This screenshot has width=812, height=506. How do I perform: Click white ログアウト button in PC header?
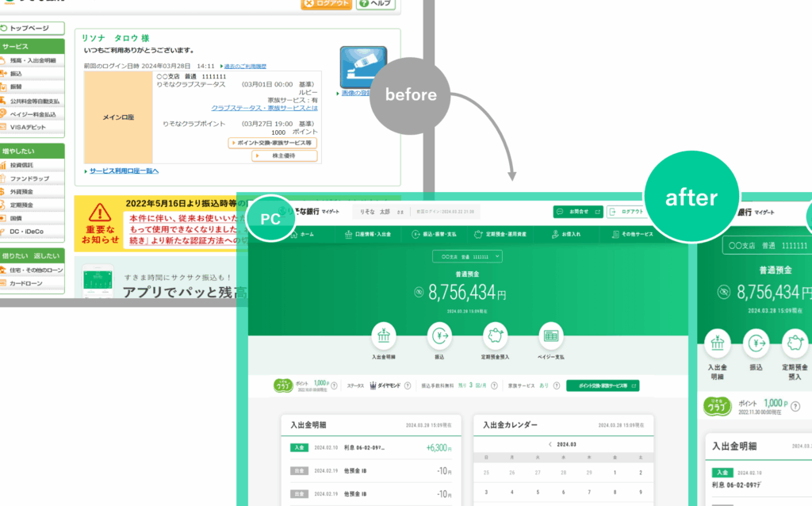[x=626, y=212]
